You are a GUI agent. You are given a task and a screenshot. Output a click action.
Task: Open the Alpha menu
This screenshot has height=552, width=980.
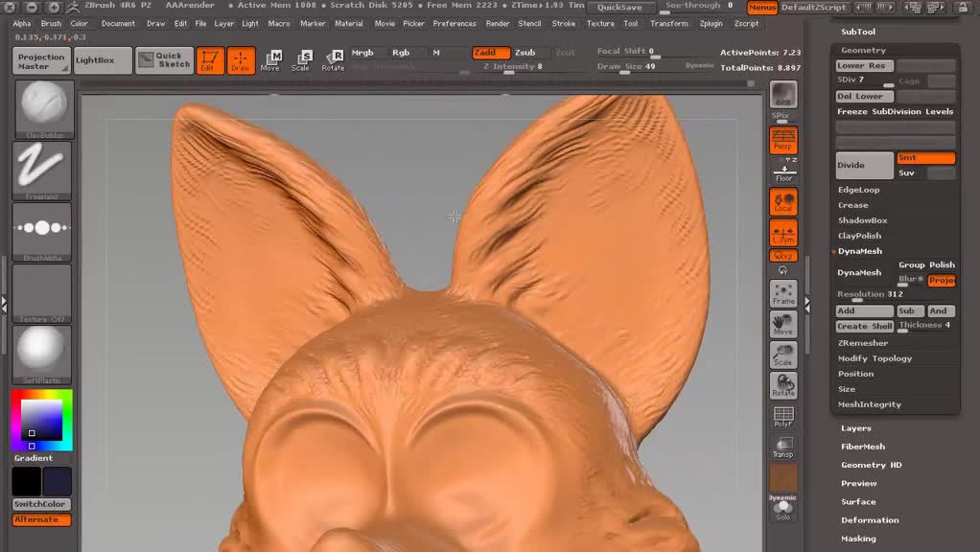tap(22, 24)
